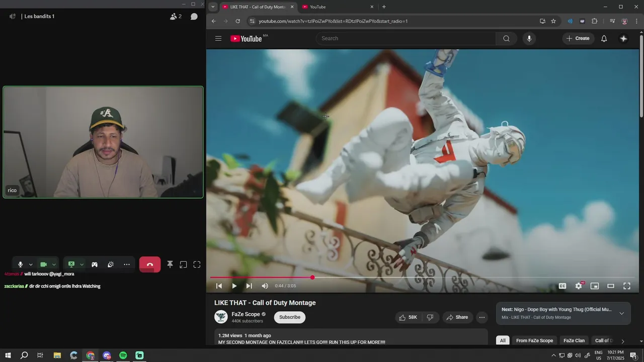Stop screen sharing in Discord call
Viewport: 644px width, 362px height.
pos(71,264)
